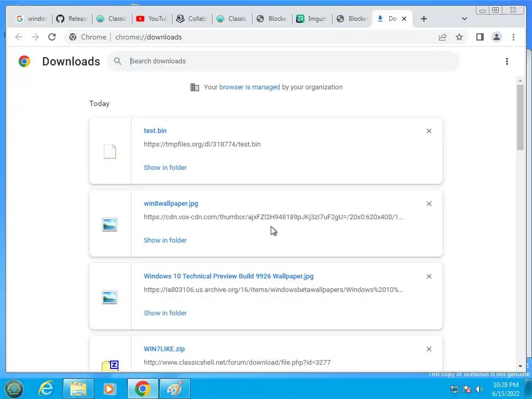Open the WIN7LIKE.zip file link
This screenshot has width=532, height=399.
(164, 349)
